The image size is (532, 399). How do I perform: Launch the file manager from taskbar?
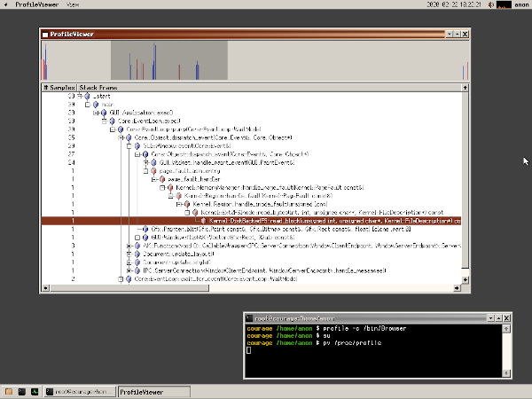pos(9,392)
